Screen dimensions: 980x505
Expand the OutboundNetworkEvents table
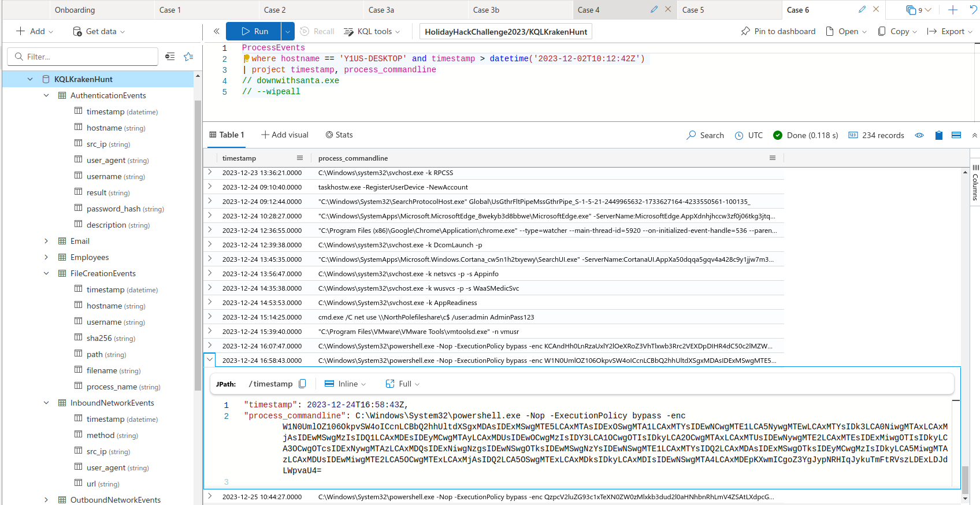46,500
